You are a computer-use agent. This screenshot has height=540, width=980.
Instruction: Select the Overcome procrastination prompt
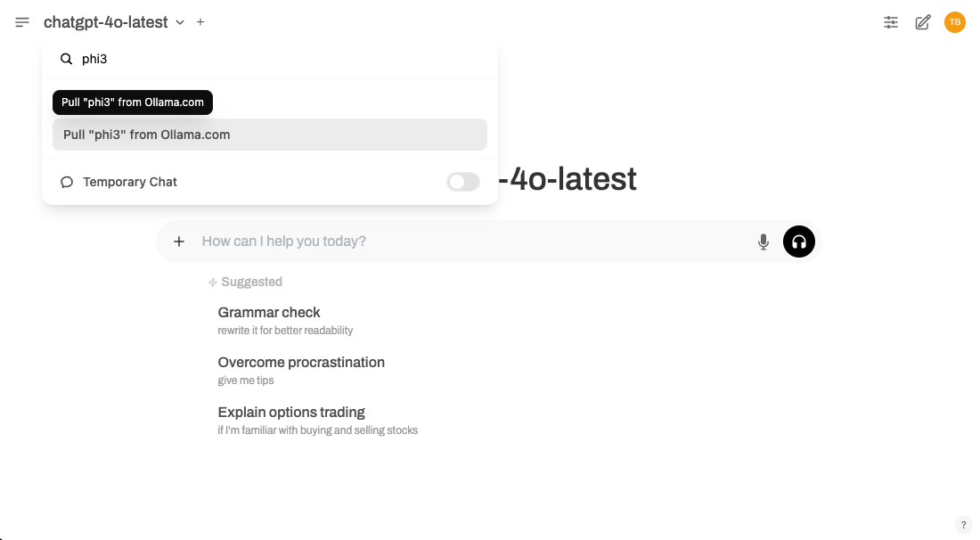pyautogui.click(x=301, y=362)
